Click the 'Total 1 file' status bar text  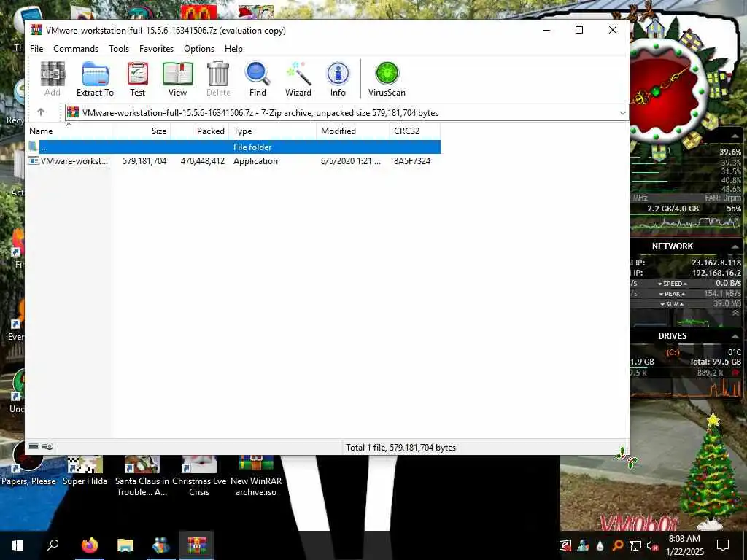400,448
